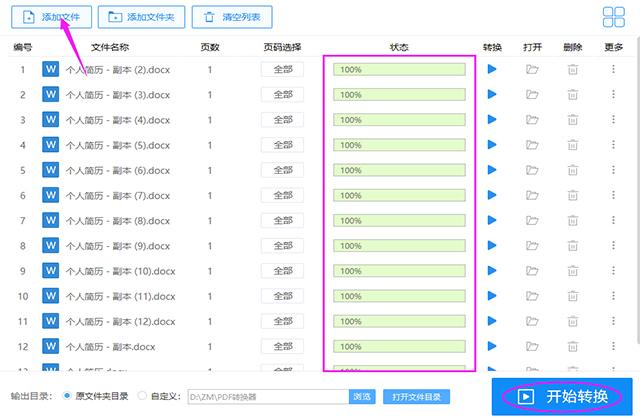Open page selection 全部 for 副本 (5).docx
640x420 pixels.
click(282, 145)
